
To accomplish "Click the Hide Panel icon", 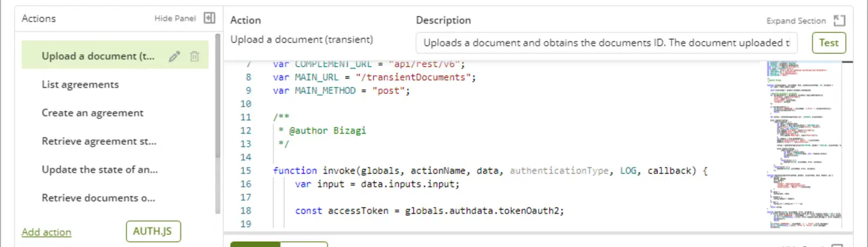I will [209, 18].
